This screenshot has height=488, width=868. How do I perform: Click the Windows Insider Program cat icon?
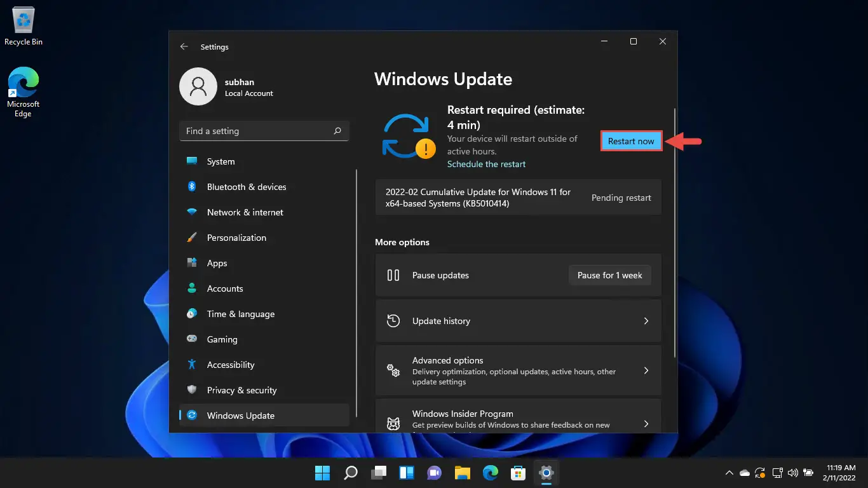pos(393,424)
